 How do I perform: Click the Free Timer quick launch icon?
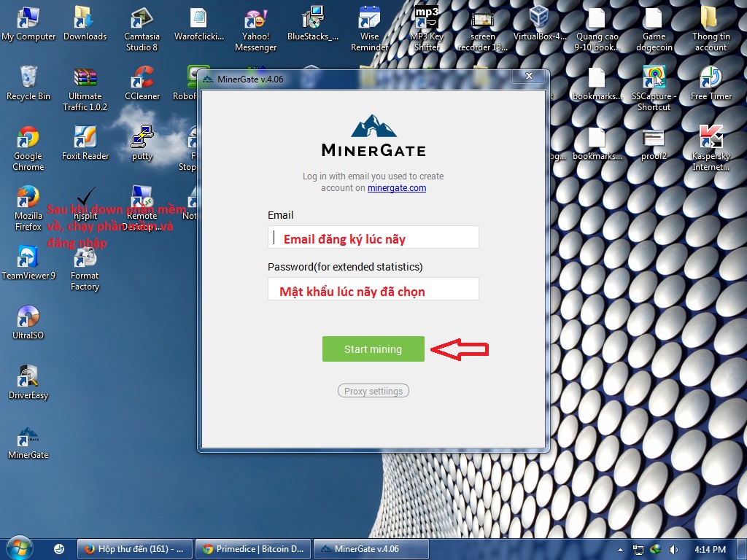point(59,549)
